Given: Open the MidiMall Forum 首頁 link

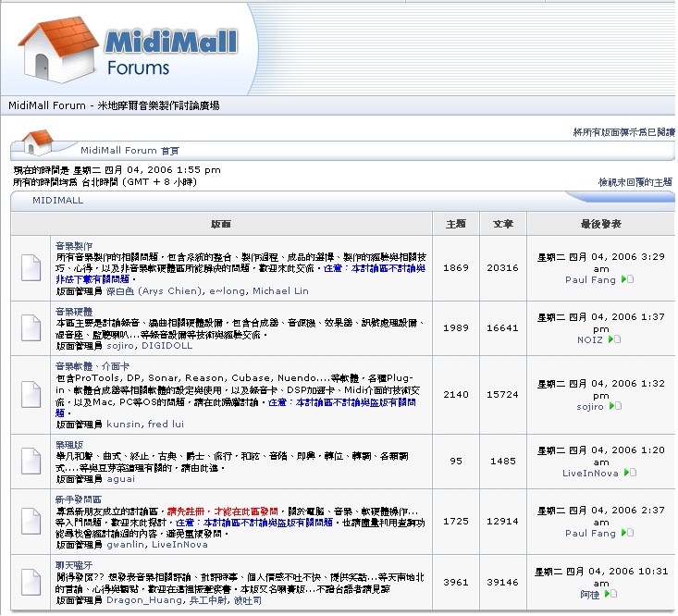Looking at the screenshot, I should pyautogui.click(x=130, y=151).
